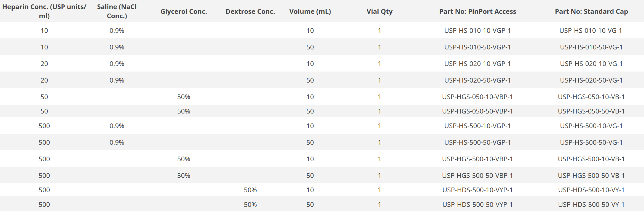Select part number USP-HS-020-10-VGP-1
644x211 pixels.
pyautogui.click(x=477, y=64)
